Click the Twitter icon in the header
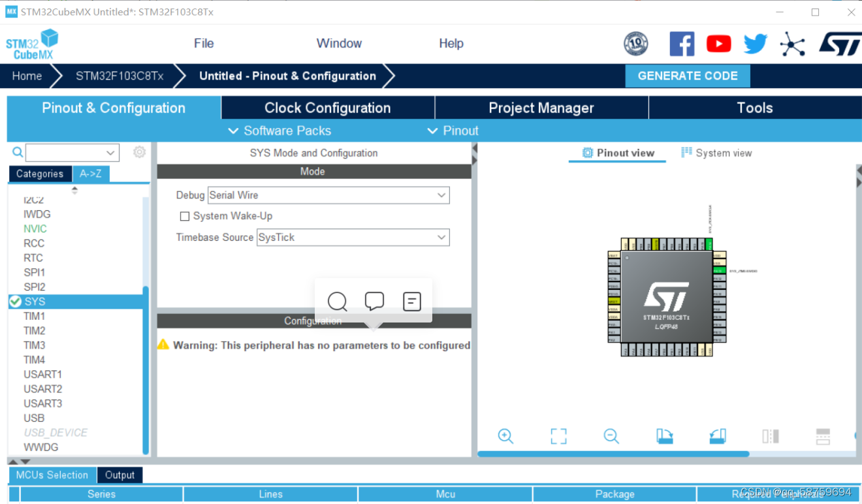The width and height of the screenshot is (862, 504). (755, 43)
